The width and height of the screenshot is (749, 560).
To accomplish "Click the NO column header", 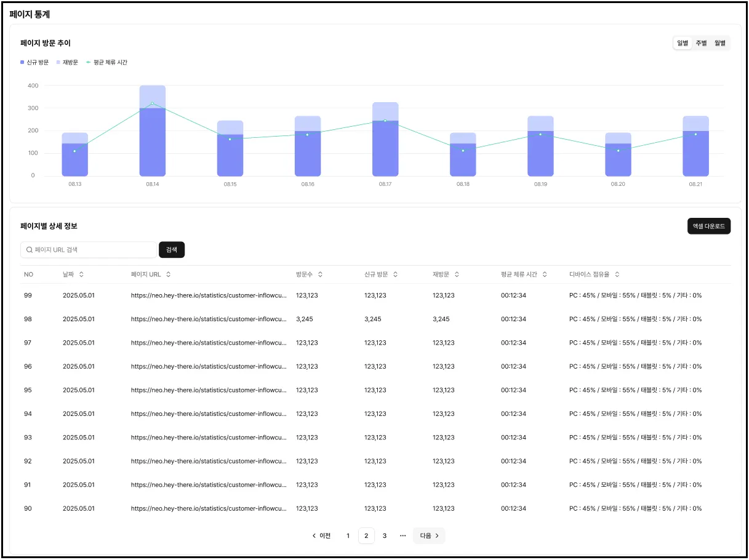I will pyautogui.click(x=28, y=274).
